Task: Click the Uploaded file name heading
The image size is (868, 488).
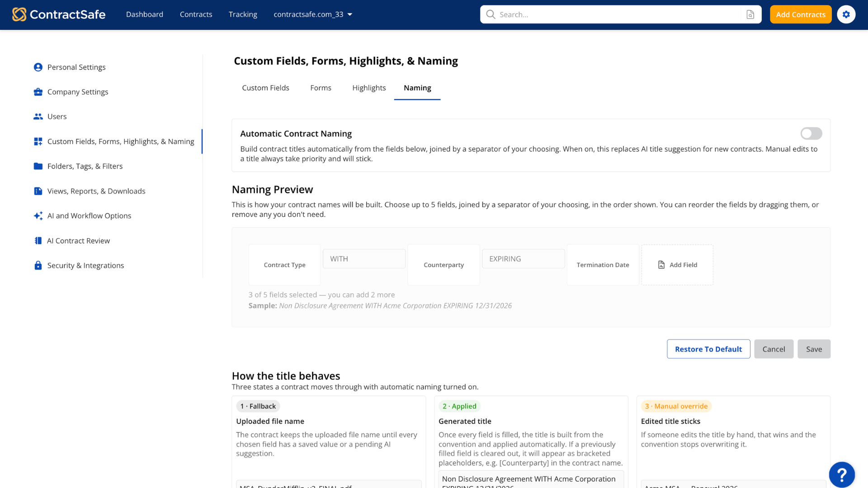Action: (270, 421)
